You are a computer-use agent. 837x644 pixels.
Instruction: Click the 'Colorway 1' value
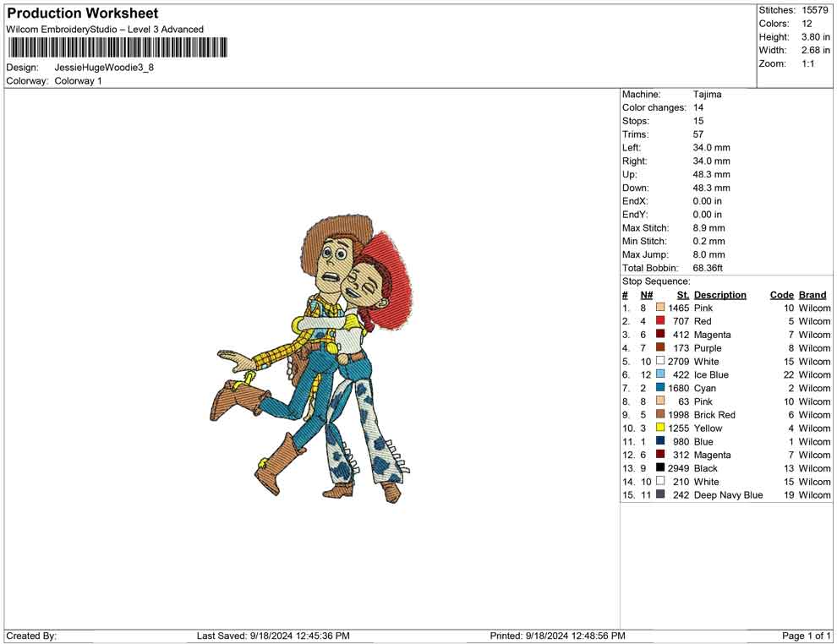[x=78, y=81]
